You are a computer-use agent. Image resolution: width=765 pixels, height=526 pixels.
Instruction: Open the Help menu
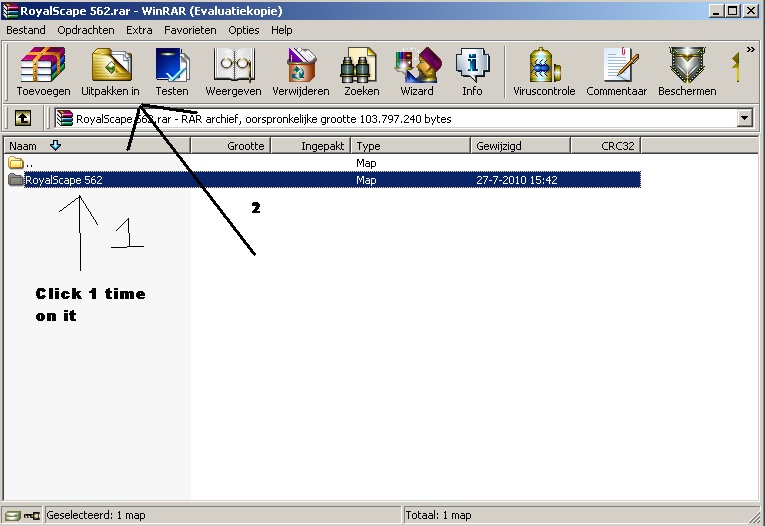[282, 30]
